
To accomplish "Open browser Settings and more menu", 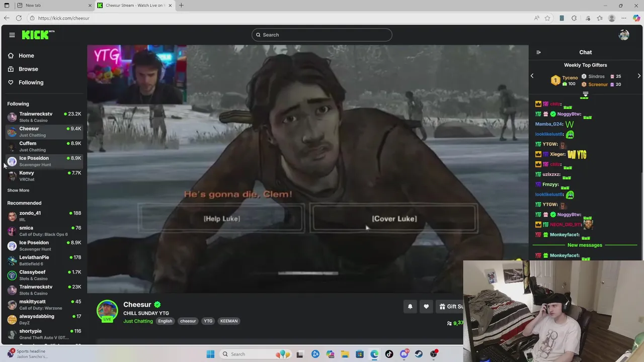I will pyautogui.click(x=624, y=18).
